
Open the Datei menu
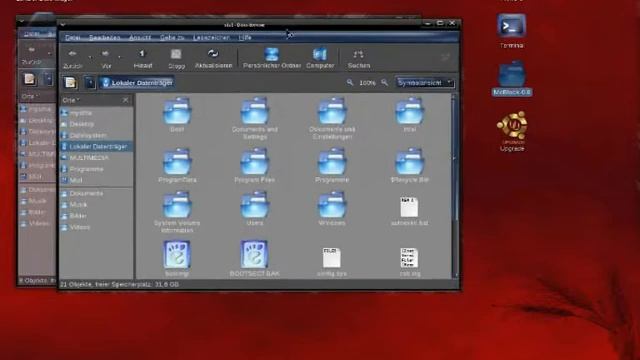click(x=73, y=37)
